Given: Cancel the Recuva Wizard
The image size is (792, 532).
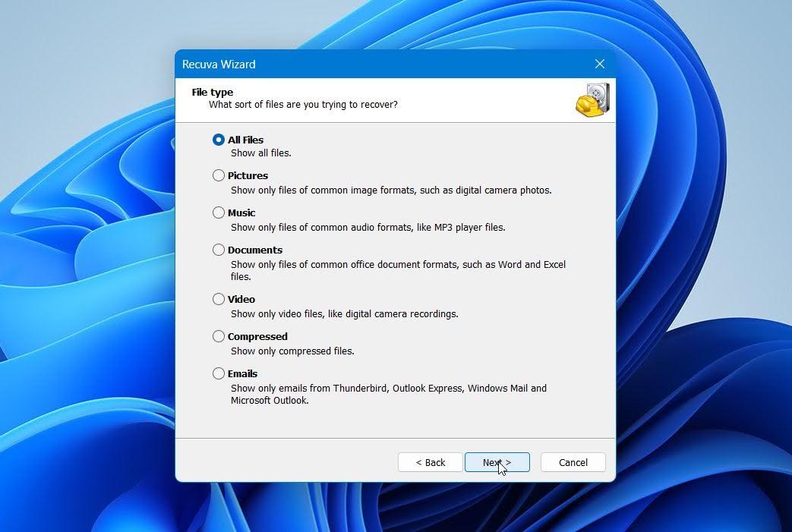Looking at the screenshot, I should [573, 462].
